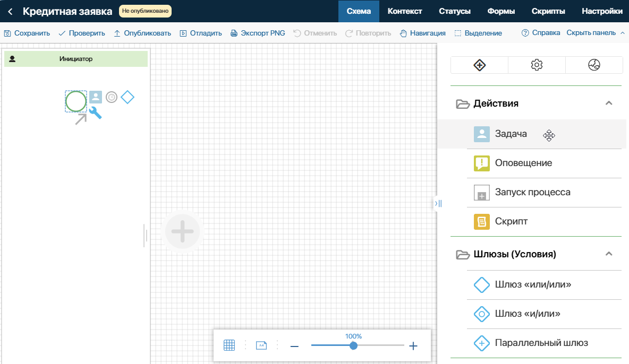Open the Контекст tab

[x=405, y=11]
